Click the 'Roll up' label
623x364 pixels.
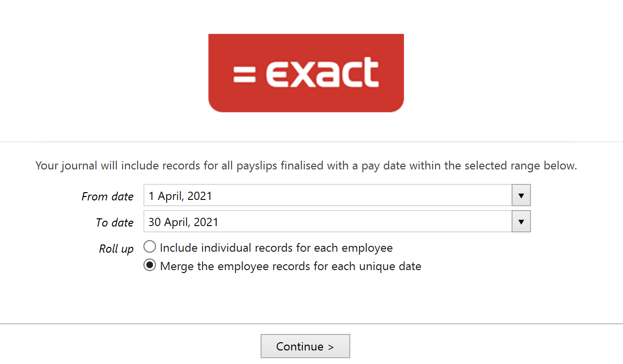coord(116,249)
